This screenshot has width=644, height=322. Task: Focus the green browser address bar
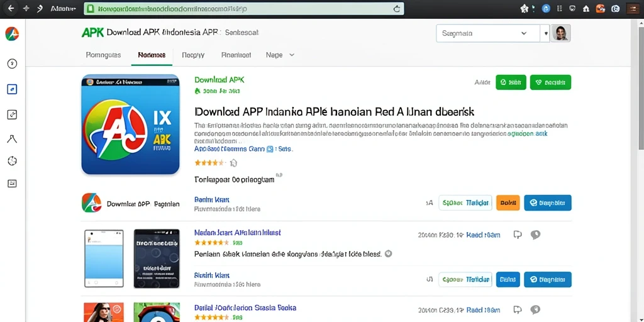(x=243, y=9)
